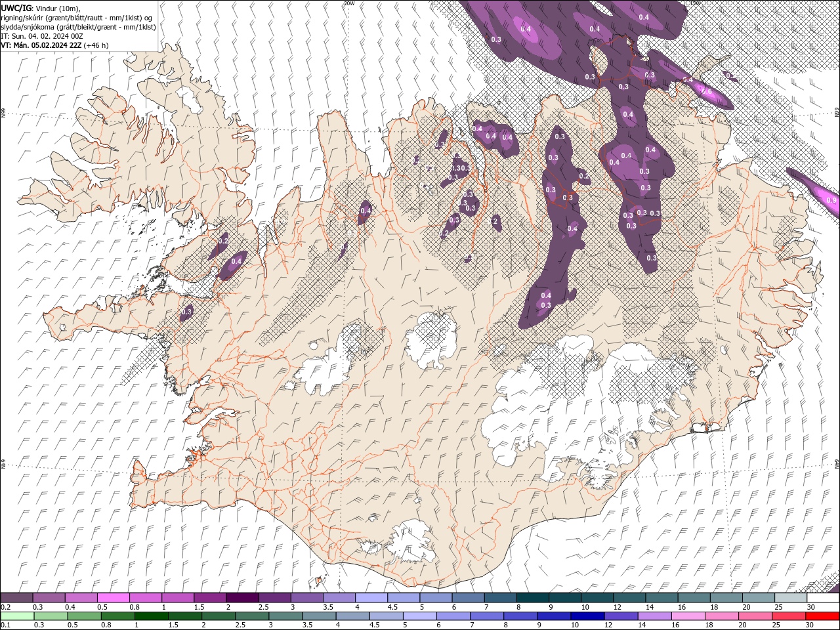This screenshot has height=630, width=840.
Task: Pick the light green swatch between 0.3 and 0.5, lower row
Action: [x=51, y=616]
